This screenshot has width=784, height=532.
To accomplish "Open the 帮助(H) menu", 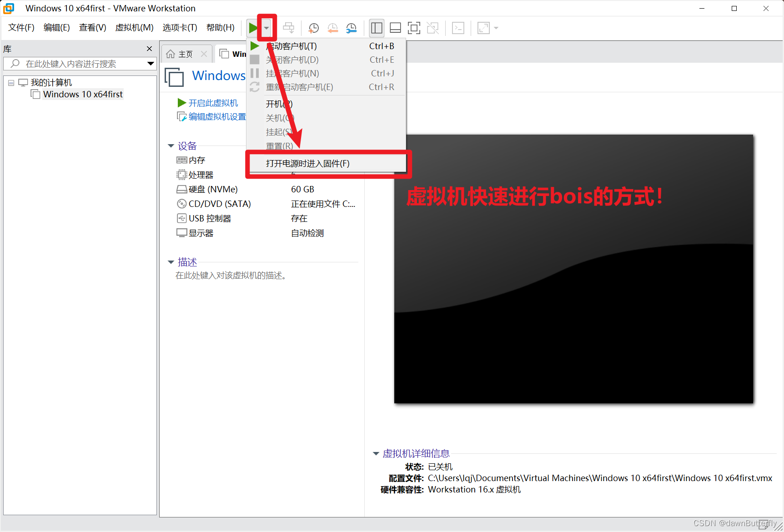I will [x=221, y=28].
